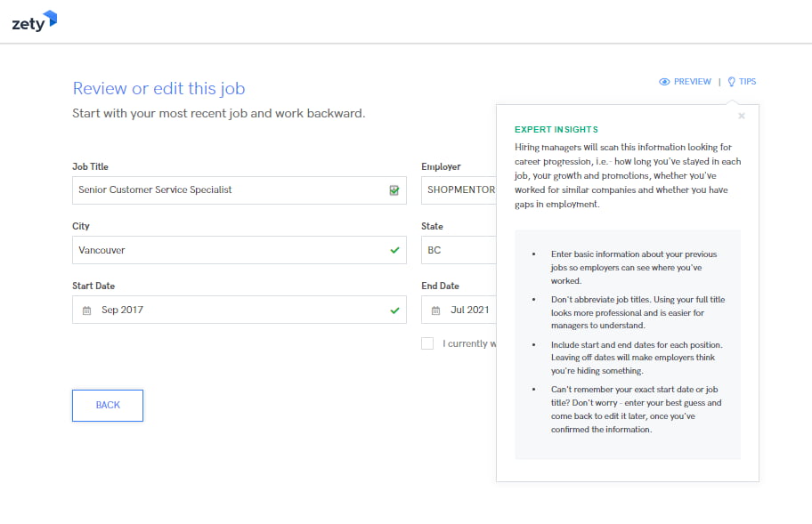Open Preview via the eye icon

[664, 82]
